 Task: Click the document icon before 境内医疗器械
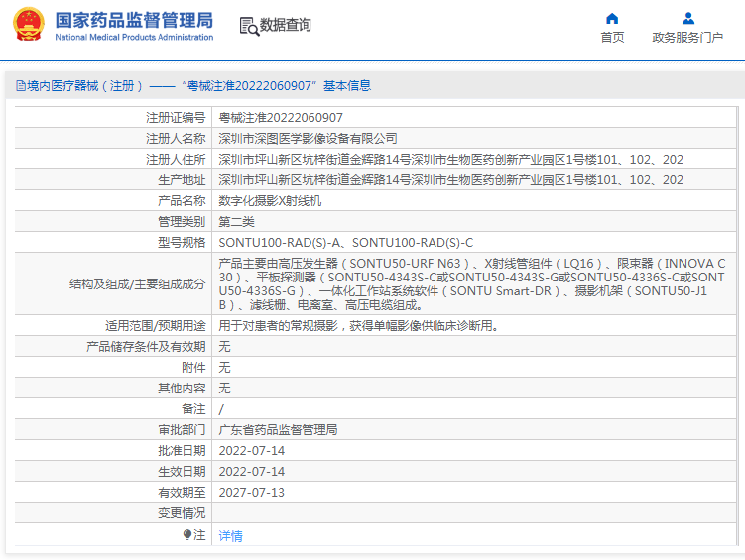coord(21,86)
